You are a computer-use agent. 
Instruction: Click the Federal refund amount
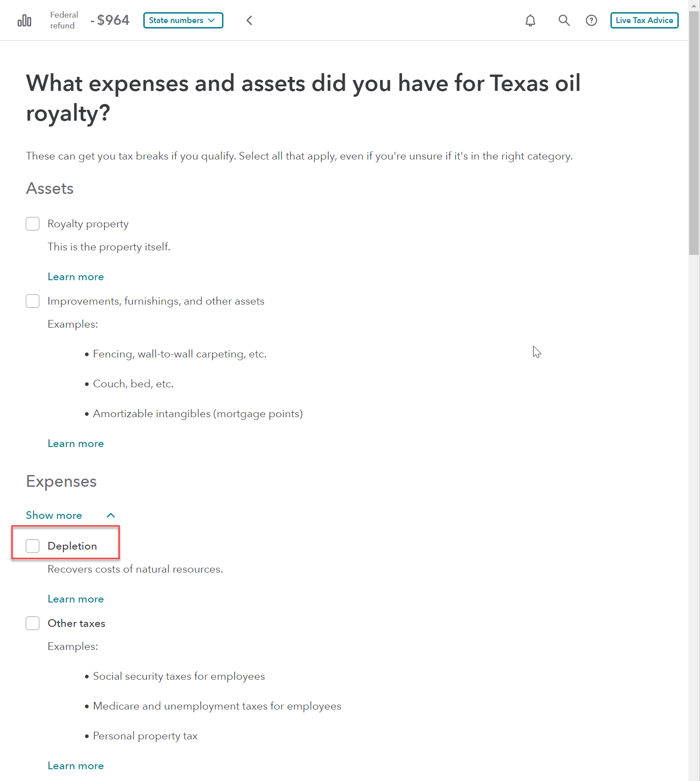pos(110,20)
